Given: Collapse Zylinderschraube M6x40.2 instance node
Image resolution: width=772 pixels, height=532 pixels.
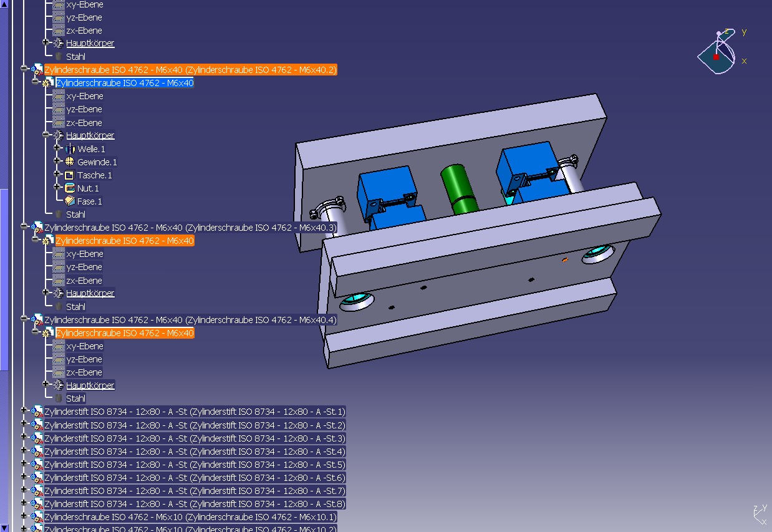Looking at the screenshot, I should 24,69.
